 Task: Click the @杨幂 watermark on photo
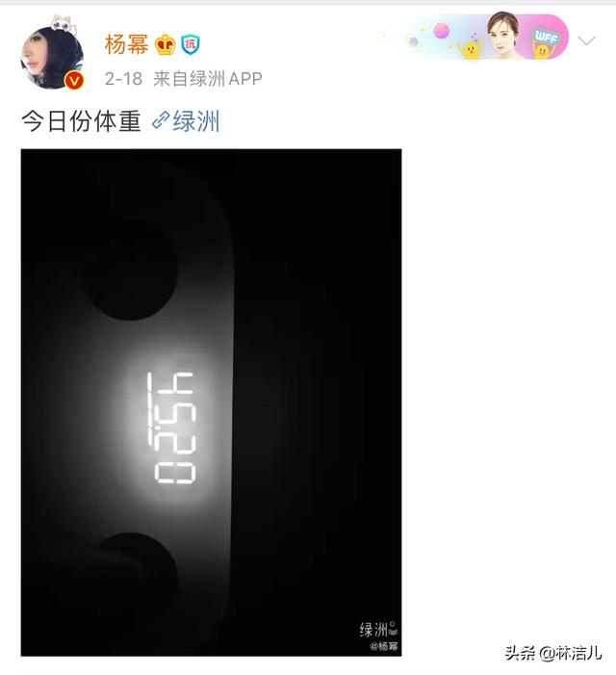384,646
